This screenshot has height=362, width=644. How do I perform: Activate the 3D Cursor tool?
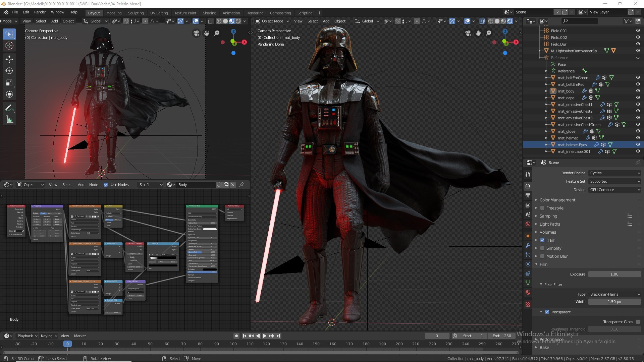(x=9, y=46)
